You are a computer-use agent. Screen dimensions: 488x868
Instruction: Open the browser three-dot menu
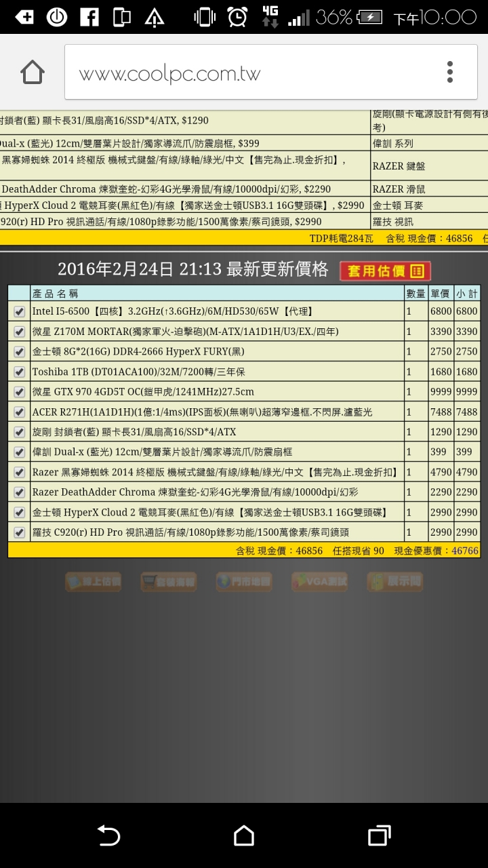(449, 72)
